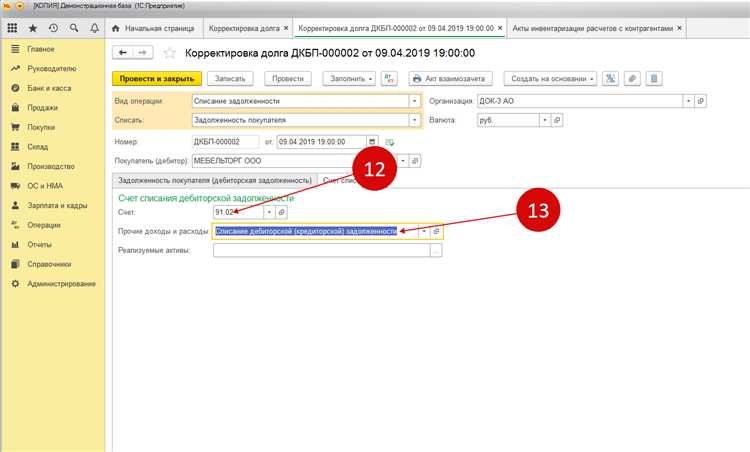
Task: Open Банк и касса section
Action: (x=49, y=88)
